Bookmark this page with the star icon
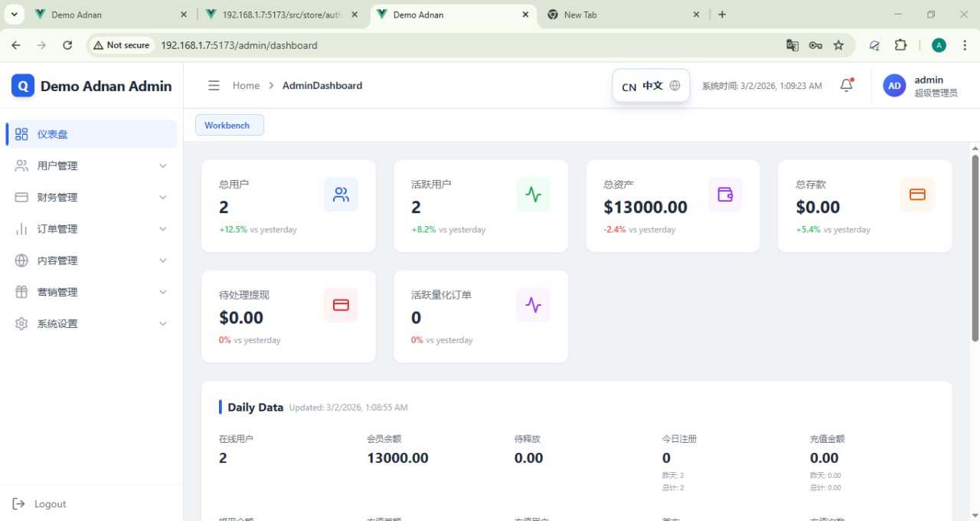980x521 pixels. (838, 45)
